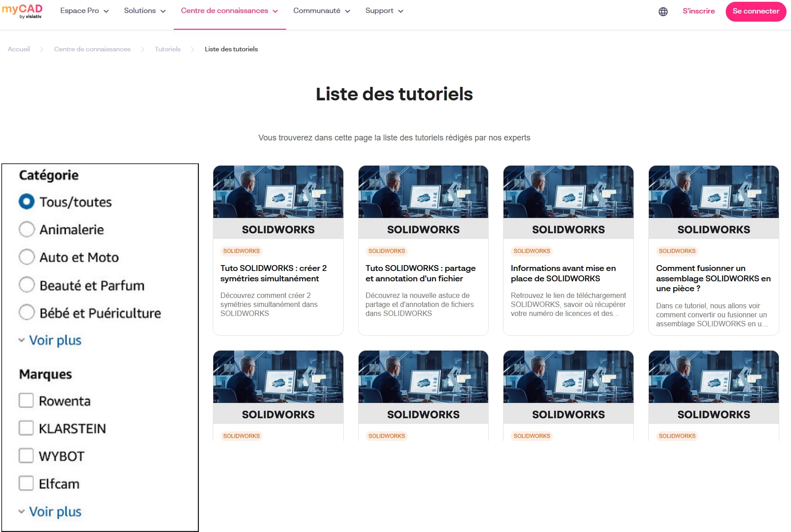Open Centre de connaissances menu

[229, 11]
